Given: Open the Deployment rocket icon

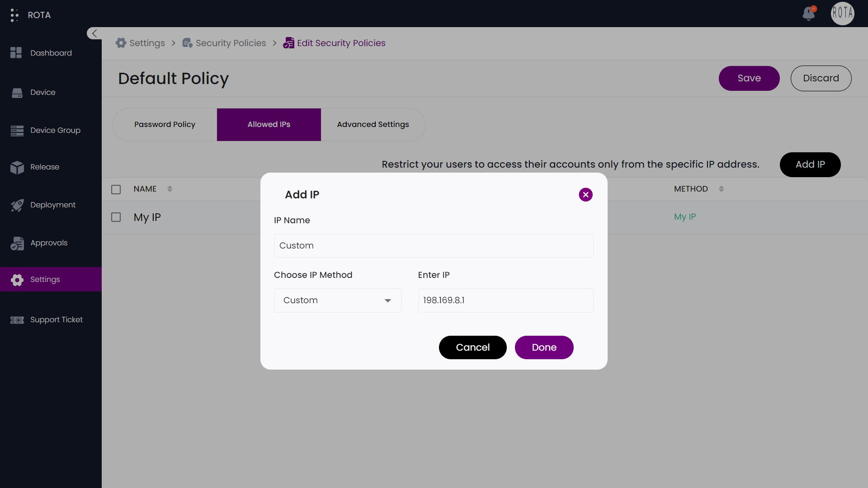Looking at the screenshot, I should (17, 205).
